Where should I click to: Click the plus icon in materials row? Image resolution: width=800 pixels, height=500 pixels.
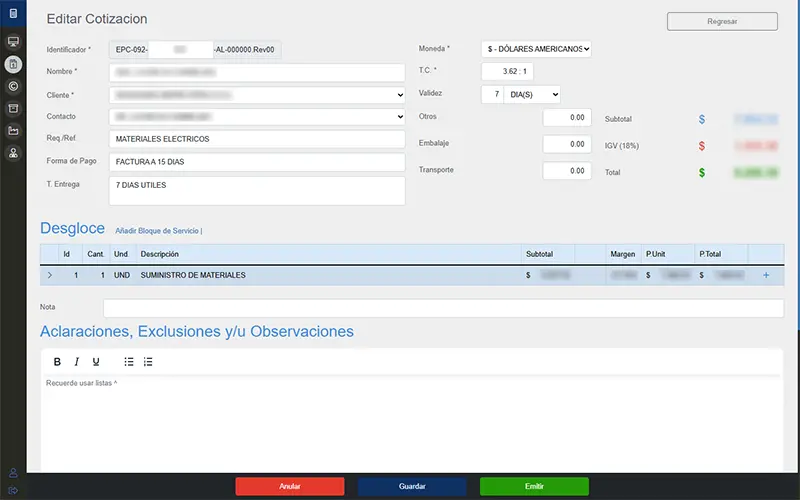click(766, 275)
